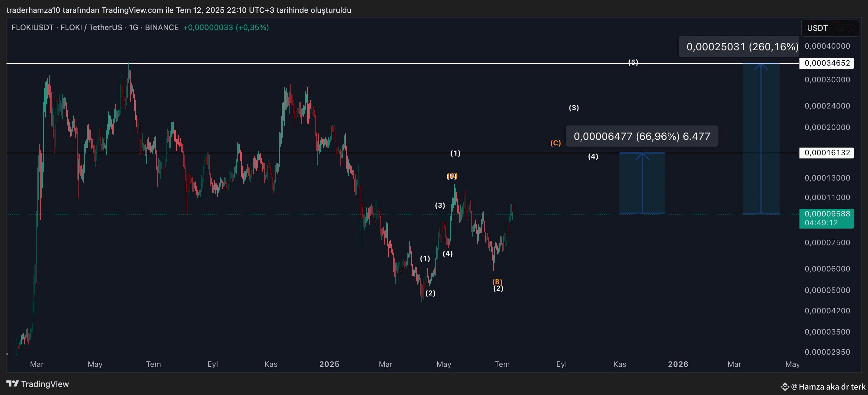This screenshot has width=868, height=395.
Task: Click the 0,00016132 horizontal line price label
Action: 827,153
